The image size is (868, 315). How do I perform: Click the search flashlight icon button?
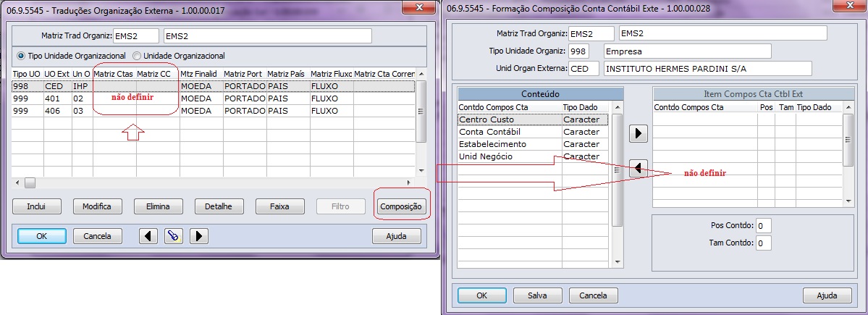[173, 236]
